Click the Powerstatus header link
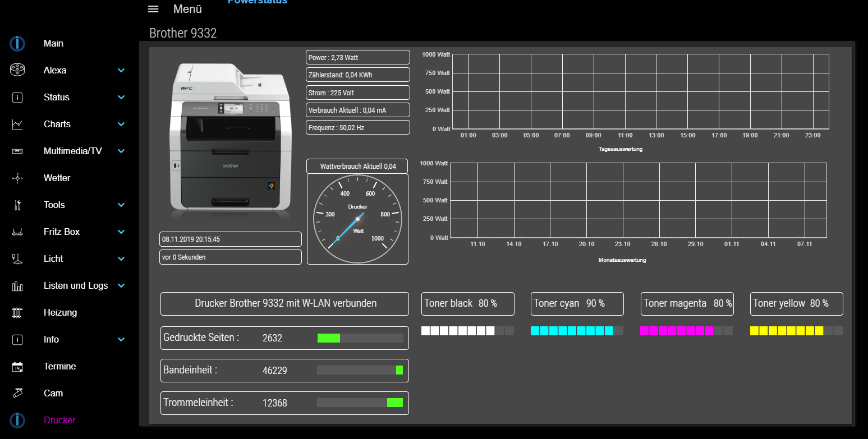 pos(257,2)
